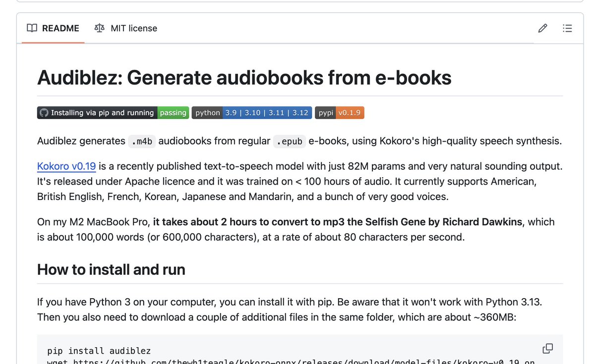
Task: Click bold text about the Selfish Gene conversion
Action: [x=338, y=222]
